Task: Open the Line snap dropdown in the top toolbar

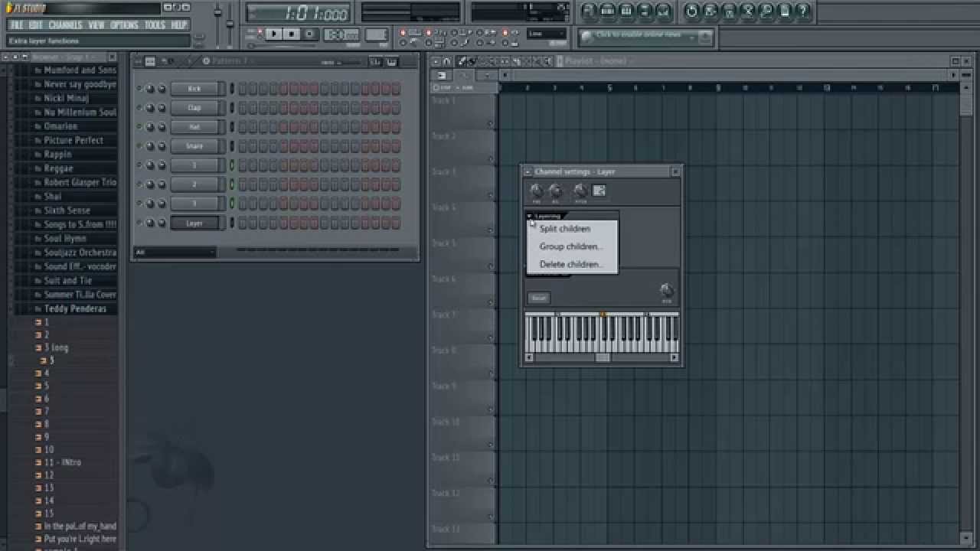Action: (547, 34)
